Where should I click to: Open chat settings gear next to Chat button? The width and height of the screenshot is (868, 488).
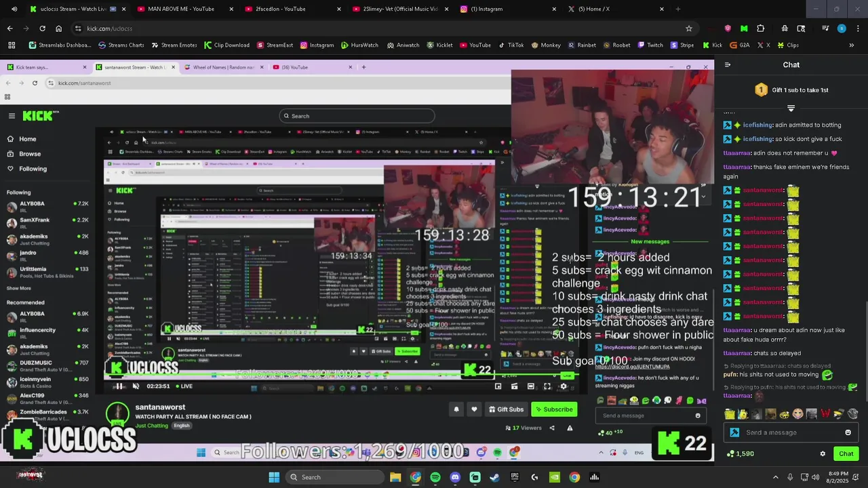823,454
